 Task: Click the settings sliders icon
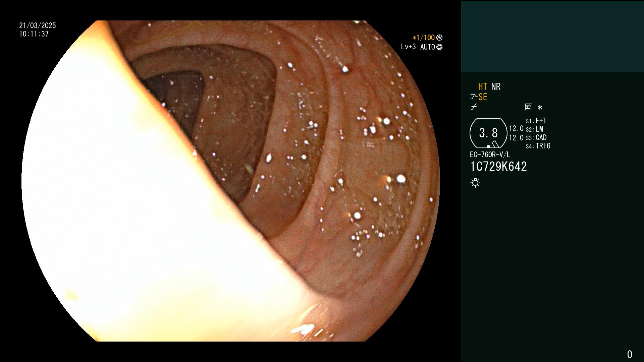[x=529, y=107]
